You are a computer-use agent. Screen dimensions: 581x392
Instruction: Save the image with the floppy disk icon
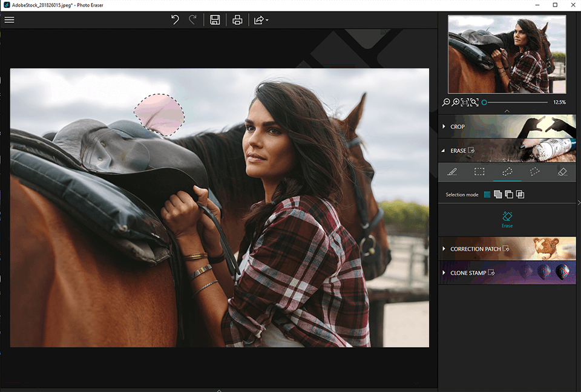point(215,20)
